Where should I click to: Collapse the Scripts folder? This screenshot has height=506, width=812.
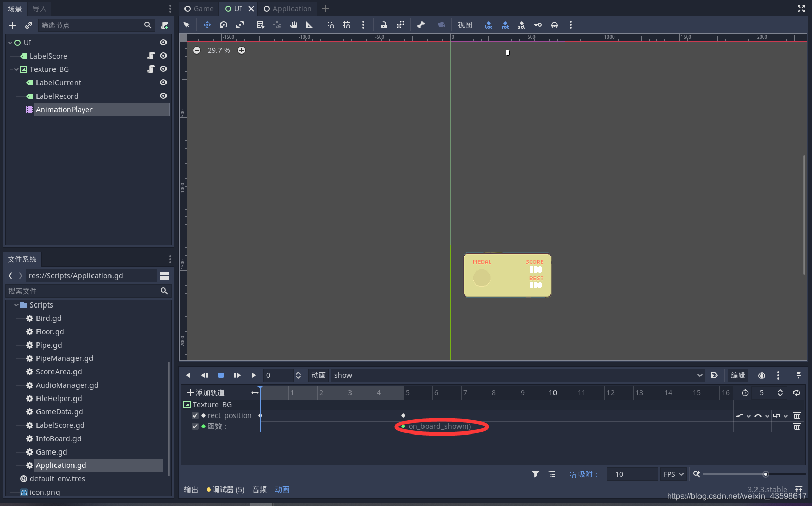(16, 305)
